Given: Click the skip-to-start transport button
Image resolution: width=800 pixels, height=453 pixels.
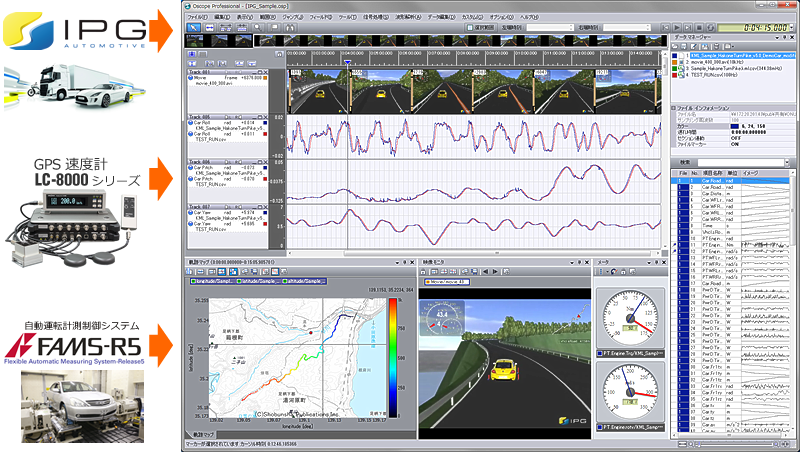Looking at the screenshot, I should (666, 28).
